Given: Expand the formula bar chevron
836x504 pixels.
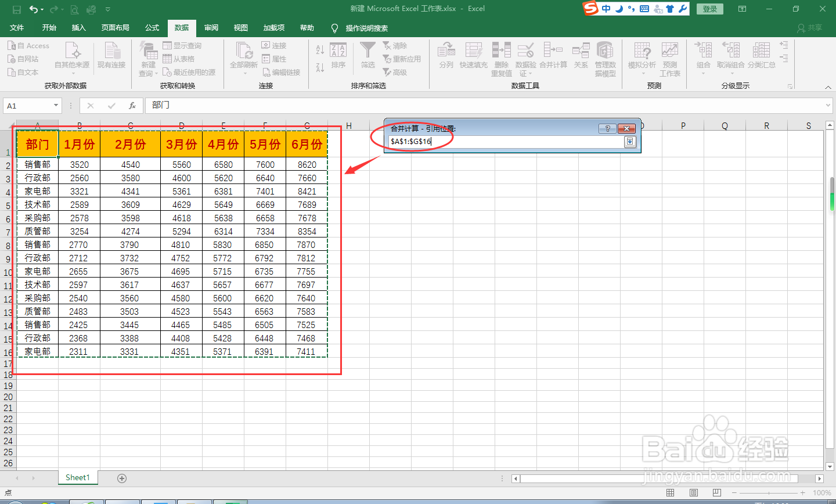Looking at the screenshot, I should (828, 105).
